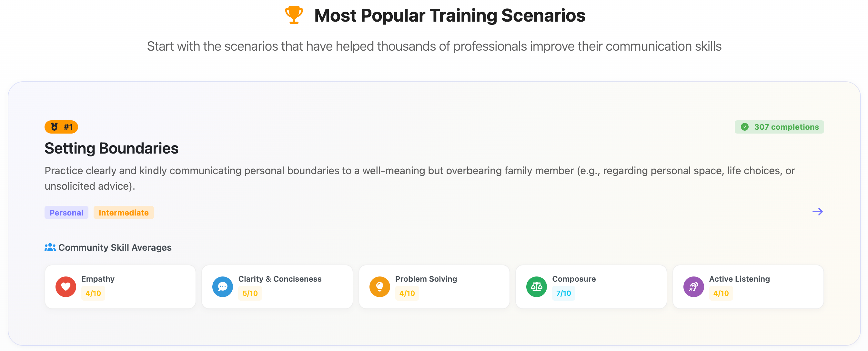This screenshot has width=868, height=351.
Task: Click the Problem Solving lightbulb icon
Action: pyautogui.click(x=379, y=287)
